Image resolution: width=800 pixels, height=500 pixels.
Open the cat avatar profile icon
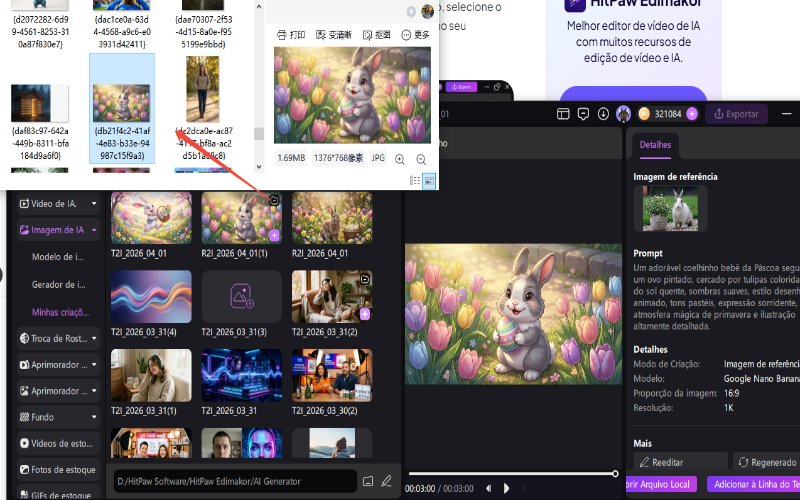(x=623, y=114)
